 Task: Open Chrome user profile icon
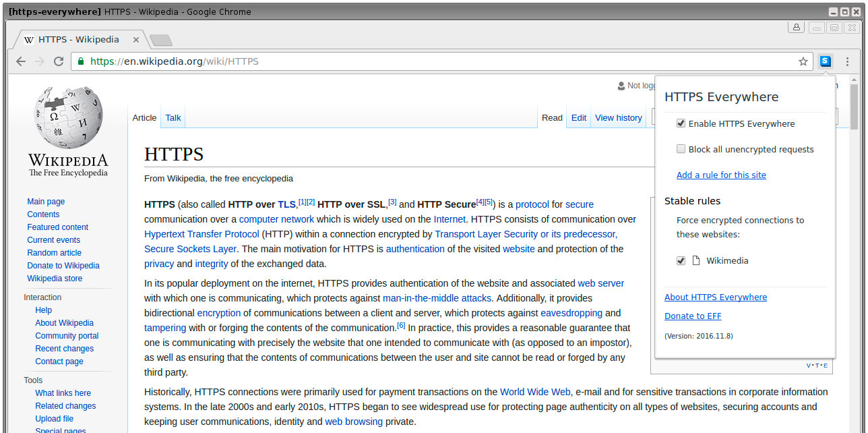tap(797, 28)
